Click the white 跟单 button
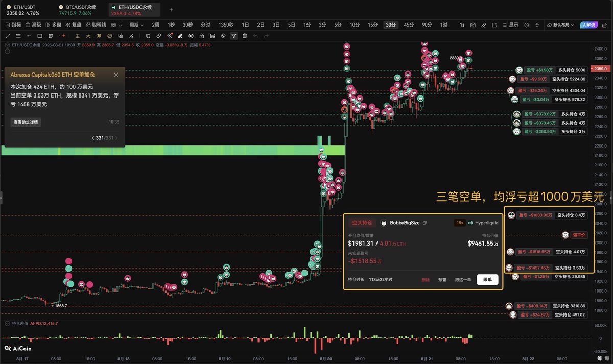The height and width of the screenshot is (364, 613). [x=488, y=280]
